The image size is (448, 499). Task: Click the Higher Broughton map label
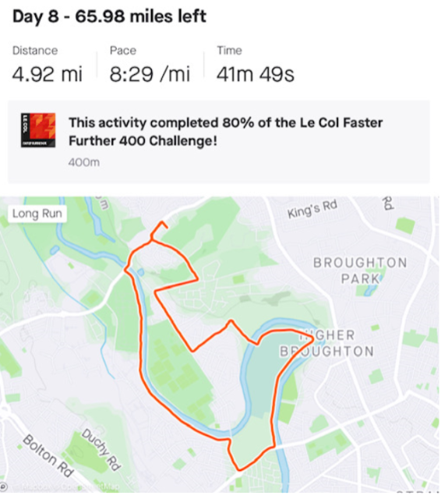(x=326, y=343)
